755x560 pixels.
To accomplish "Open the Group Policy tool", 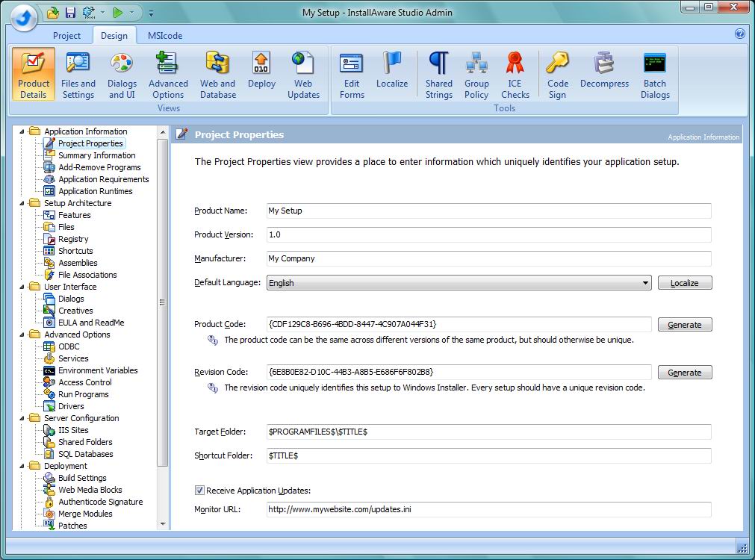I will [x=476, y=74].
